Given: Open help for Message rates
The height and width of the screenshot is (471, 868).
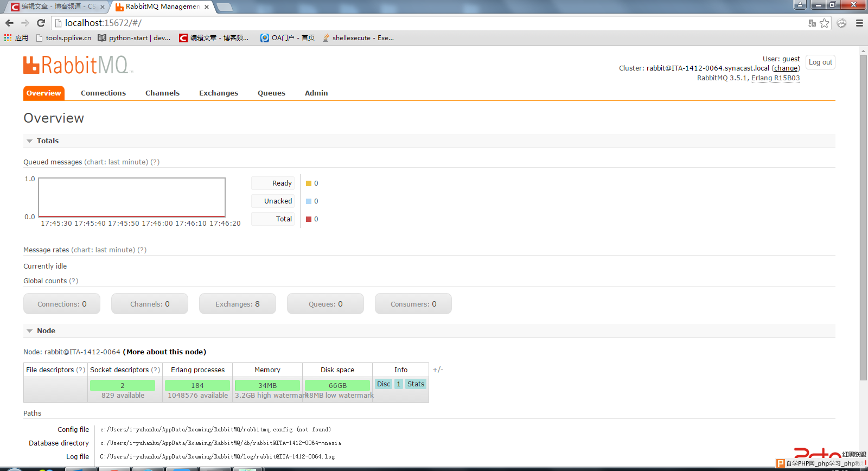Looking at the screenshot, I should [142, 250].
